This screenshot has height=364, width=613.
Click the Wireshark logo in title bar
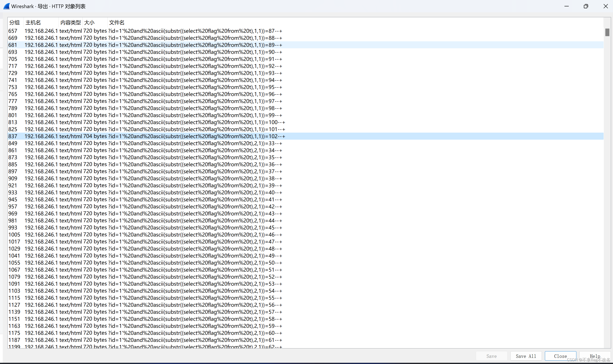7,6
